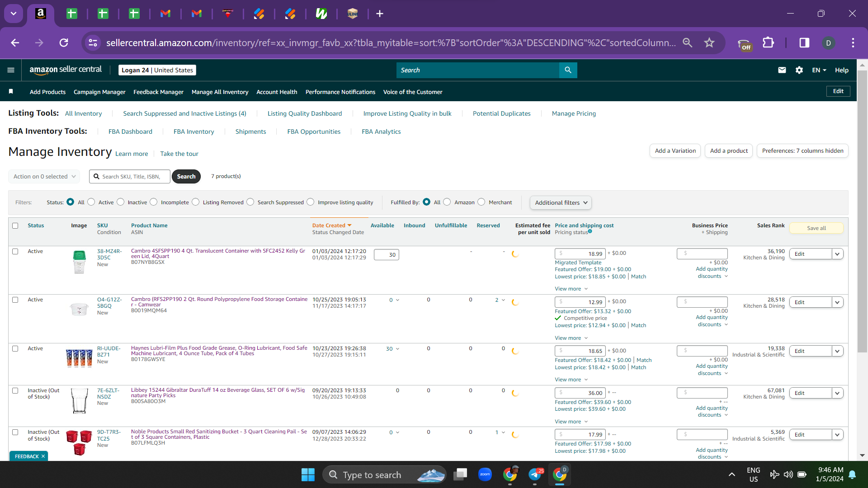Click Match link beside lowest price $18.85
Screen dimensions: 868x488
[638, 277]
